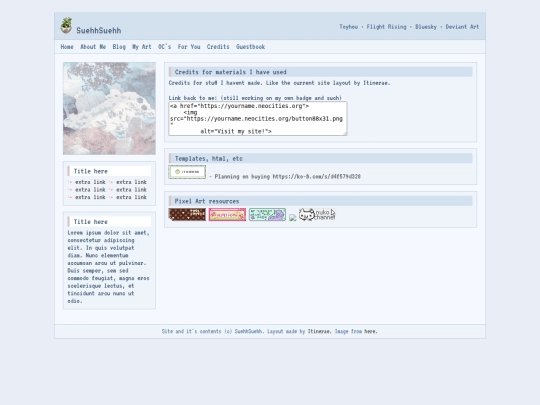This screenshot has height=405, width=540.
Task: Click the Lorem ipsum paragraph in sidebar
Action: 108,267
